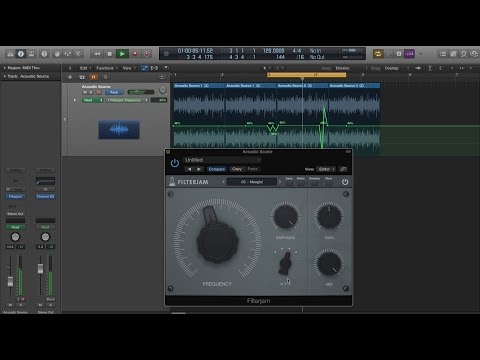Open the Library panel from the control bar

pos(10,54)
